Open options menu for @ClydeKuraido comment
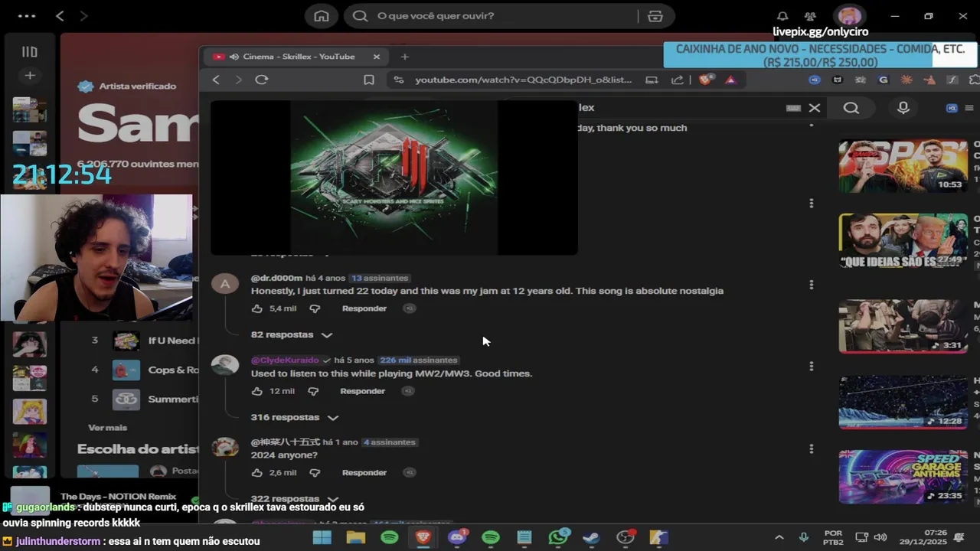980x551 pixels. click(811, 367)
